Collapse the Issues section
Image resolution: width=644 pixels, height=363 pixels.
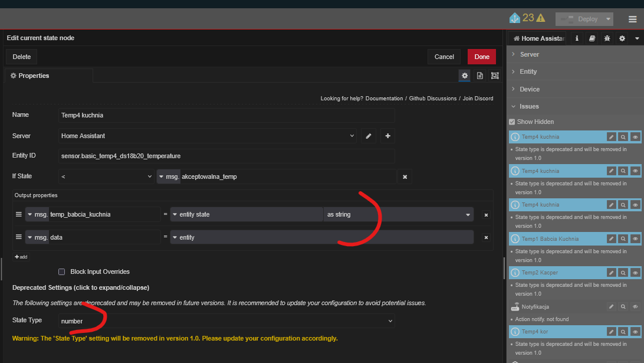coord(528,106)
